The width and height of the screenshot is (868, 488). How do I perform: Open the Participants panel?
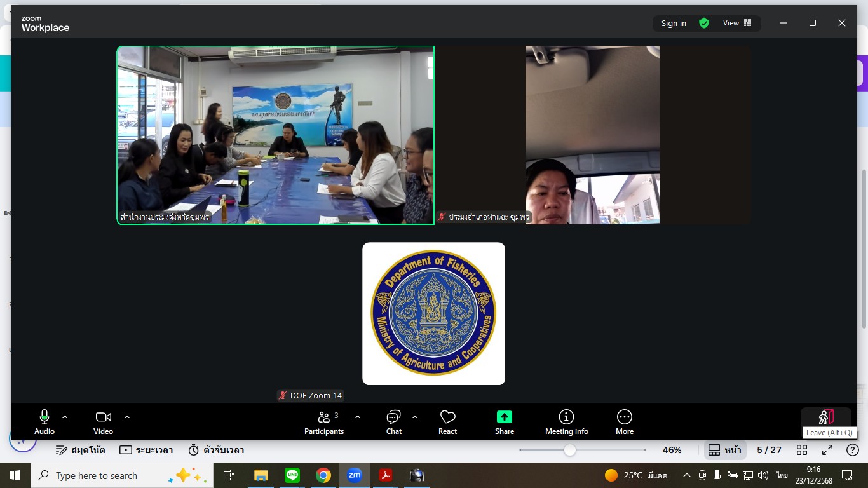pos(324,422)
